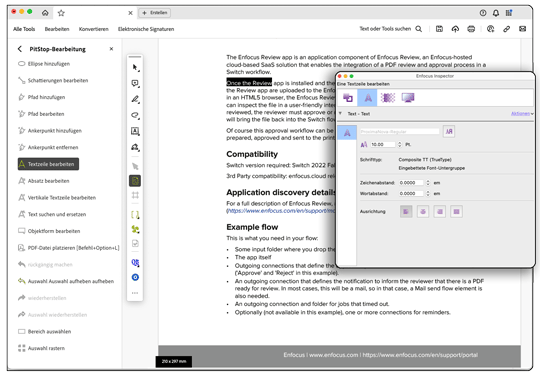Print the document with printer icon
Image resolution: width=540 pixels, height=379 pixels.
coord(471,29)
